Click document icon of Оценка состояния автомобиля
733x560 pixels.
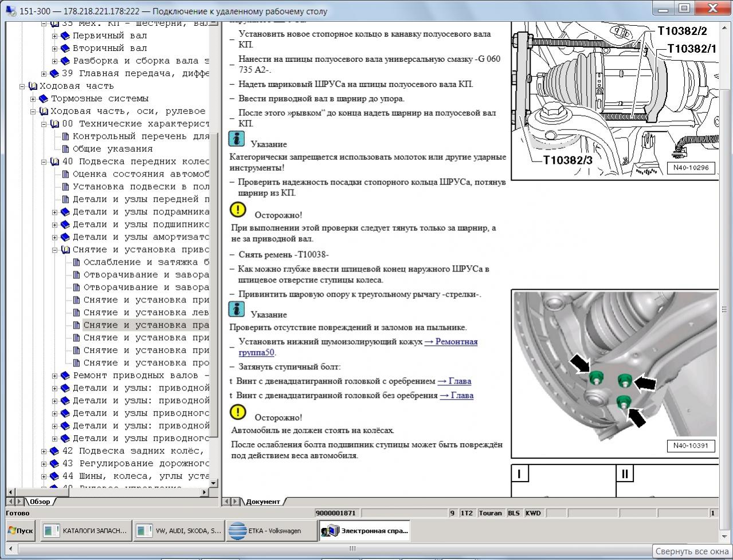coord(65,174)
